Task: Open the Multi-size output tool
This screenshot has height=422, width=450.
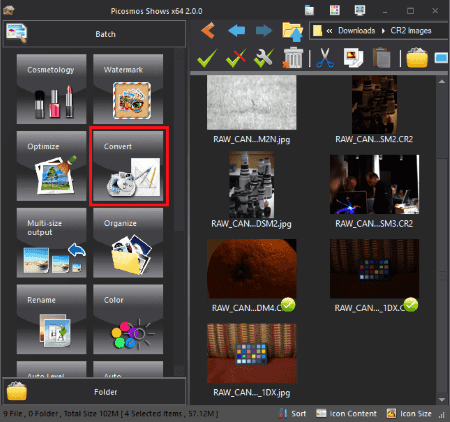Action: (x=51, y=243)
